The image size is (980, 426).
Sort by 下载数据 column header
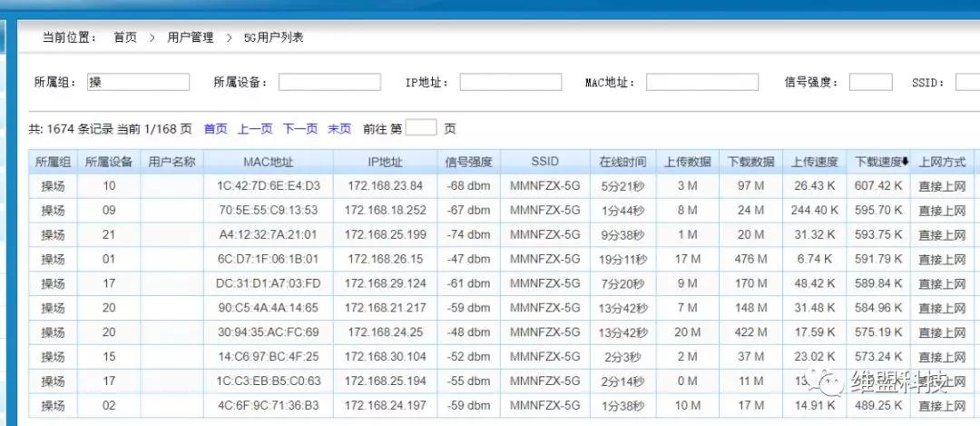[750, 162]
